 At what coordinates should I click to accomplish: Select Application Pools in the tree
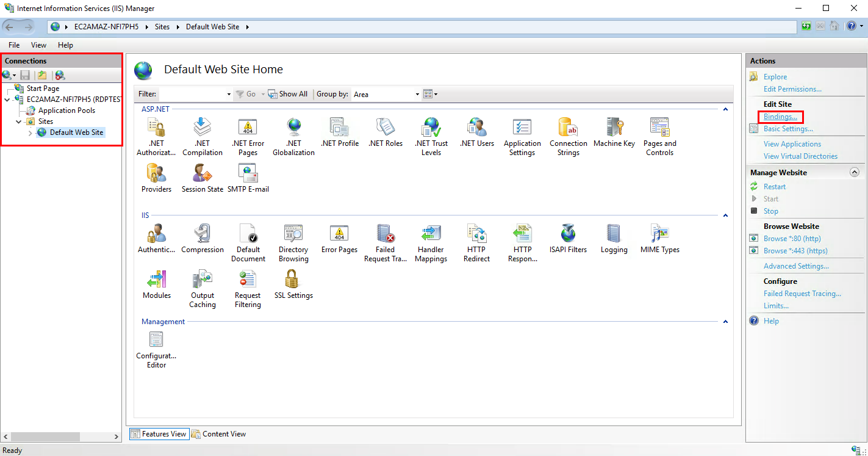click(66, 110)
